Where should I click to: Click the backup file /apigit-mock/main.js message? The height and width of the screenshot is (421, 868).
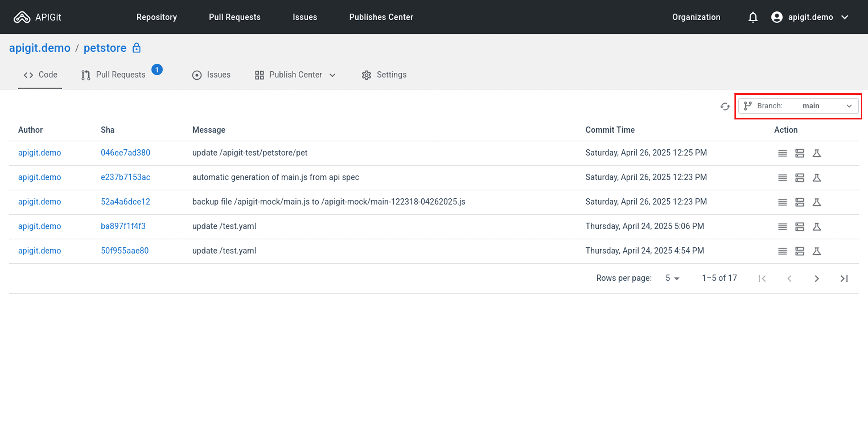click(328, 202)
